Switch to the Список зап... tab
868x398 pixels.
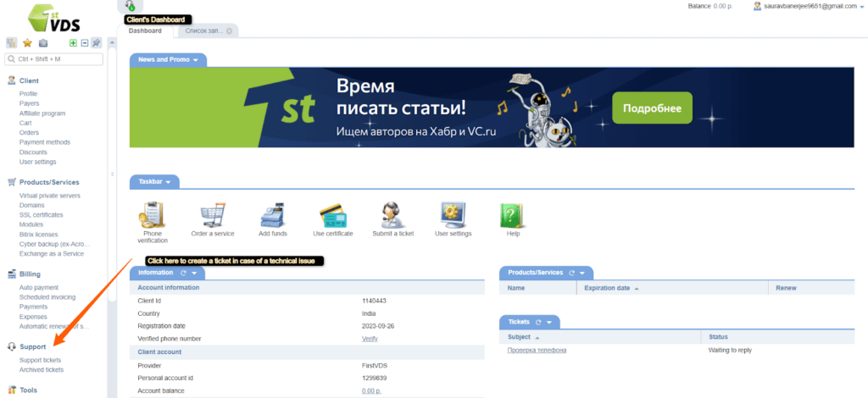point(204,31)
